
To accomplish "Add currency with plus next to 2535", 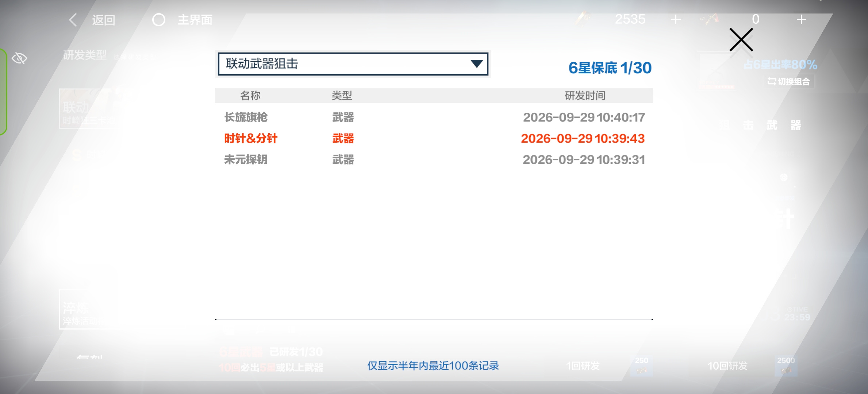I will (x=676, y=19).
